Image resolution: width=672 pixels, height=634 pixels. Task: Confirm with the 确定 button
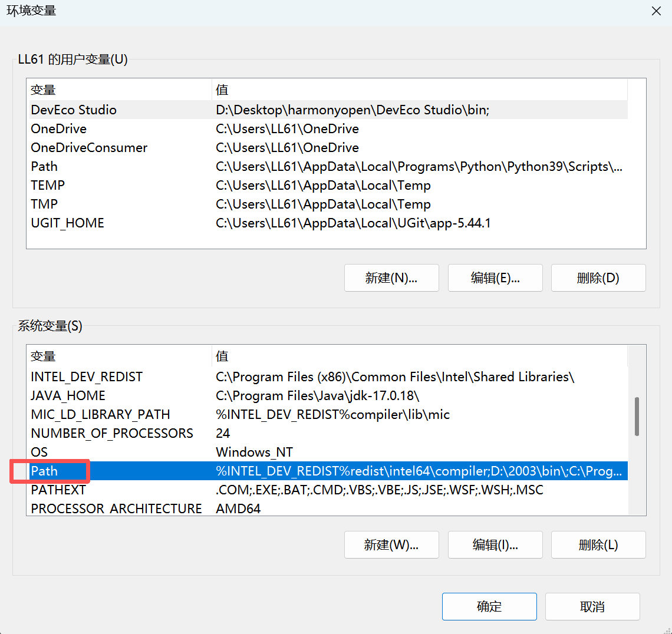(x=489, y=606)
